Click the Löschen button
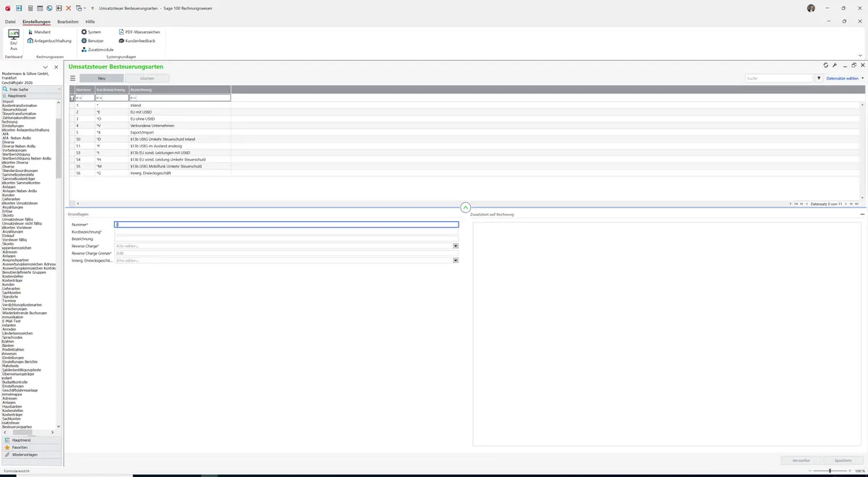This screenshot has height=477, width=868. pos(147,78)
